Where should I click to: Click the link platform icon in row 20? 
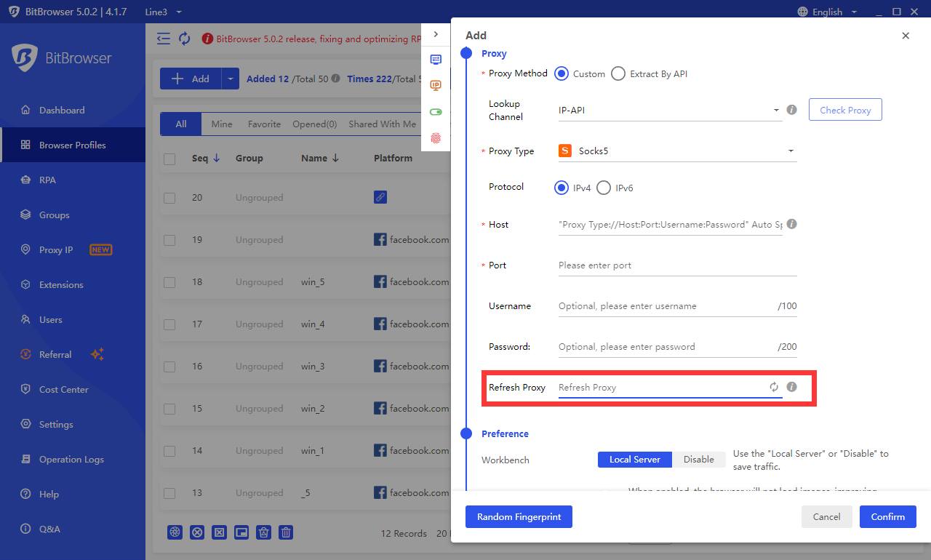click(x=380, y=197)
